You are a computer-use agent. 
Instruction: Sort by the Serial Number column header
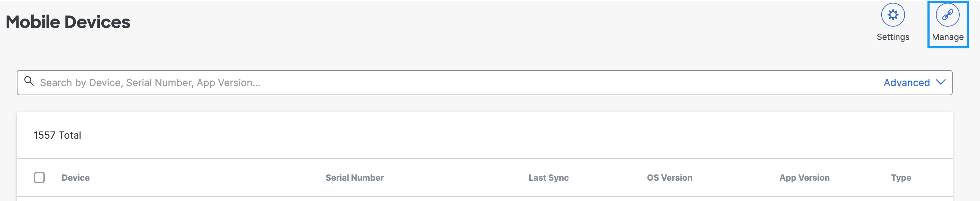(354, 178)
